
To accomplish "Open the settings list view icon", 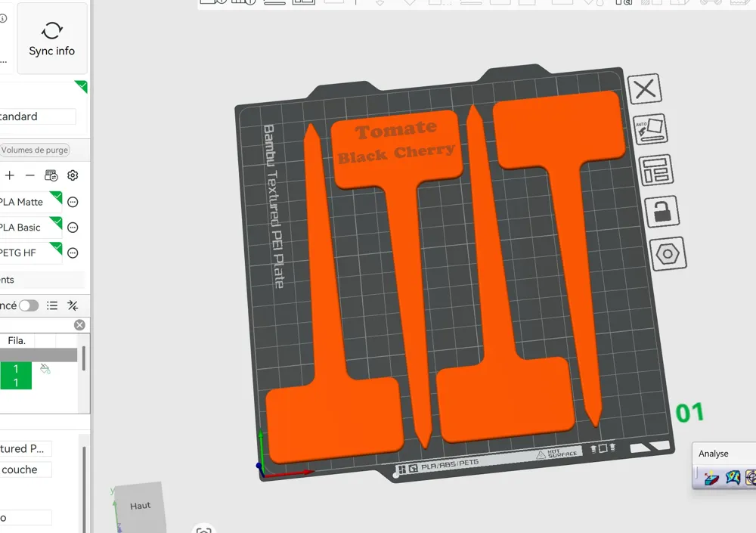I will [52, 305].
